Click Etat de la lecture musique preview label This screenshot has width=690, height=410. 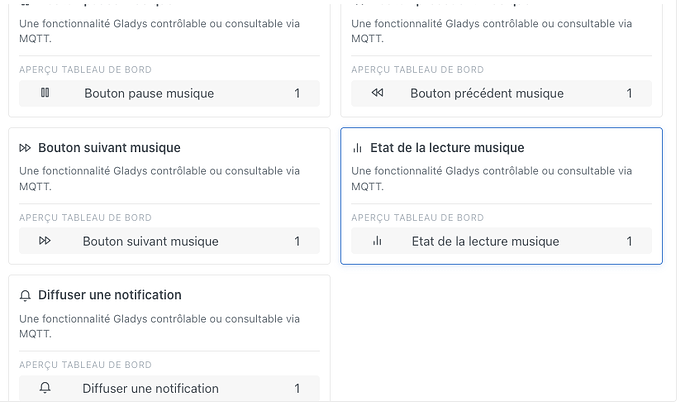tap(485, 241)
